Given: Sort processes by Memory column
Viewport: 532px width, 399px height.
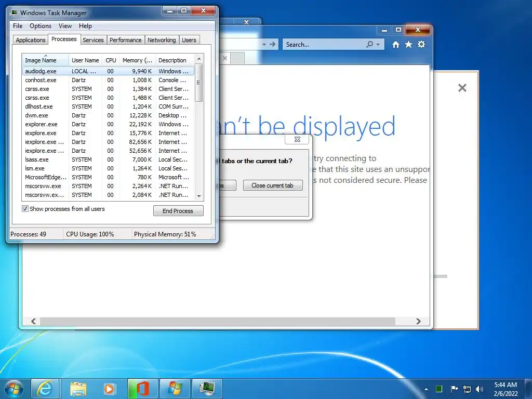Looking at the screenshot, I should pyautogui.click(x=137, y=60).
